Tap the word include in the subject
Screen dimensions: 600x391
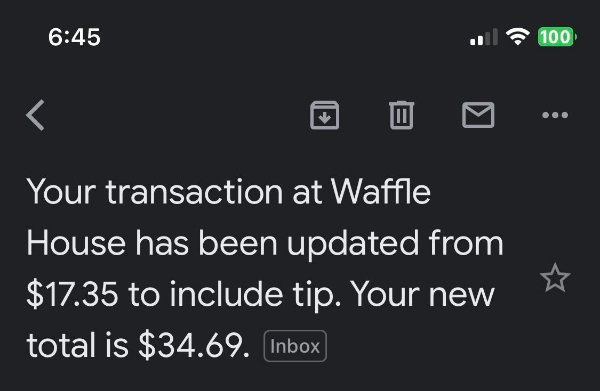(226, 294)
